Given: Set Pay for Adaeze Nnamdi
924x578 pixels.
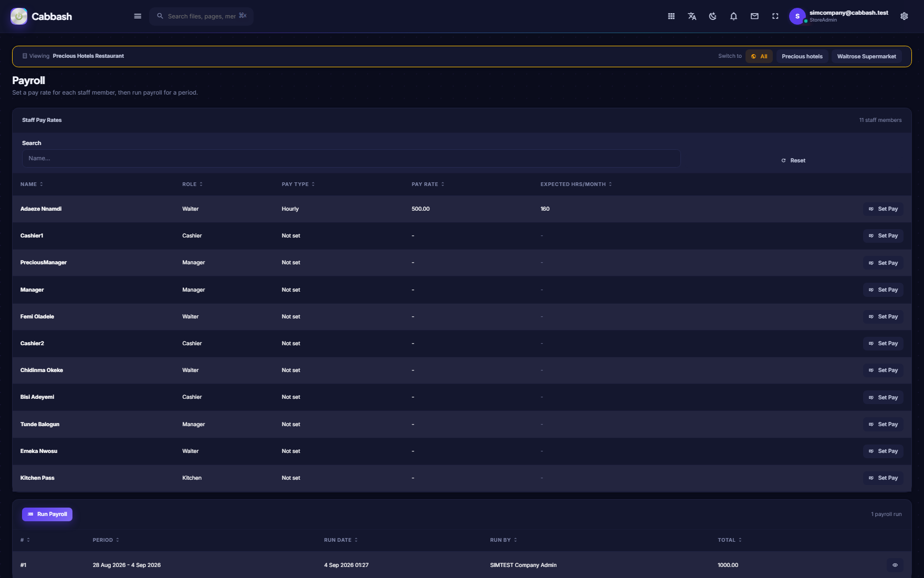Looking at the screenshot, I should 883,209.
